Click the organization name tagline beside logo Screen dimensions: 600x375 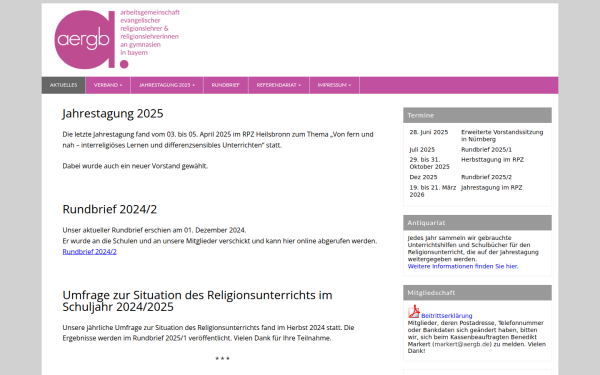click(x=150, y=33)
